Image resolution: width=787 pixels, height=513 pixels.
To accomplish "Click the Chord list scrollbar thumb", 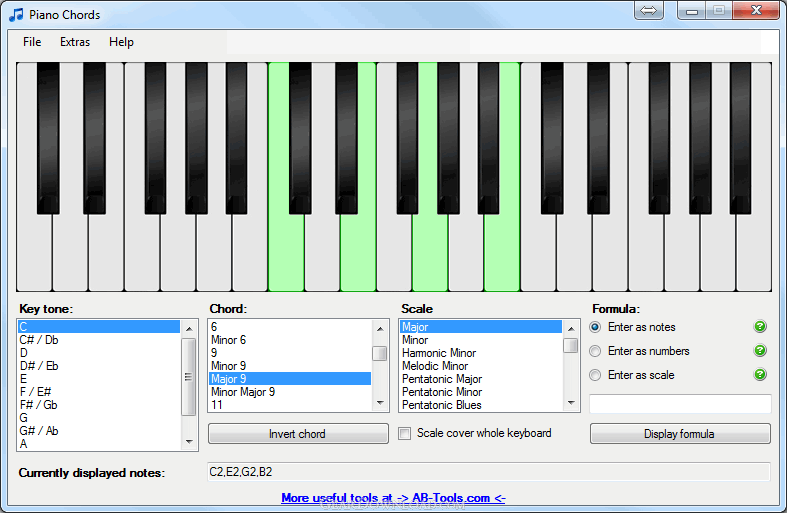I will point(380,353).
